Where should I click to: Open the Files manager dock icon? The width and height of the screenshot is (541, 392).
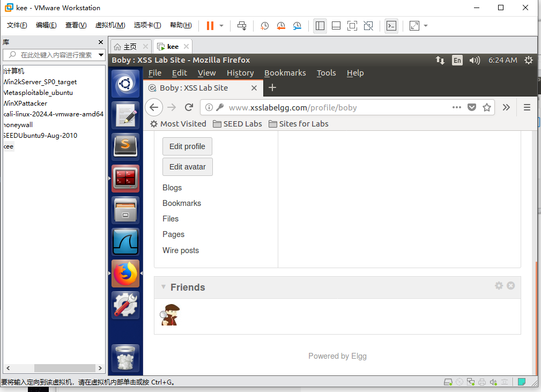click(125, 210)
